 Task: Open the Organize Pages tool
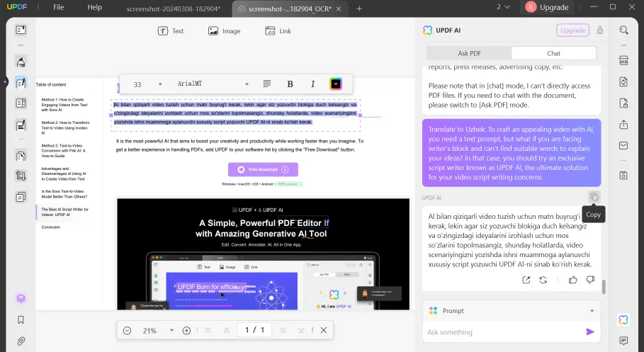pyautogui.click(x=21, y=156)
